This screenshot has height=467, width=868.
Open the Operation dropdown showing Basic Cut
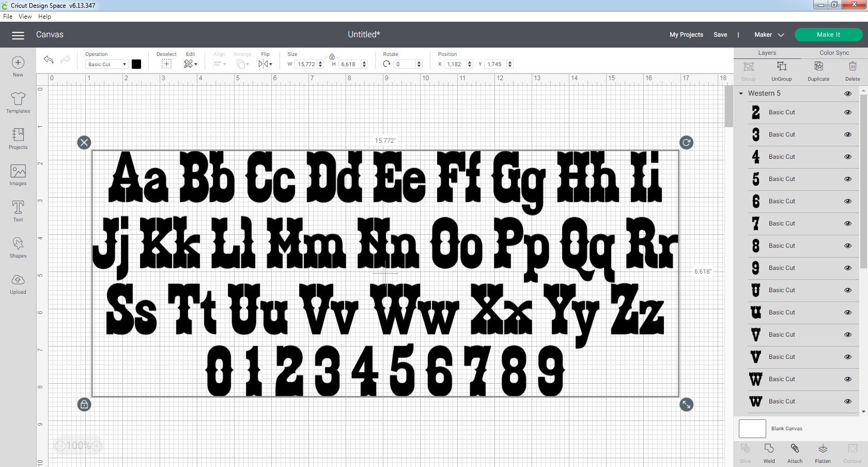point(106,64)
